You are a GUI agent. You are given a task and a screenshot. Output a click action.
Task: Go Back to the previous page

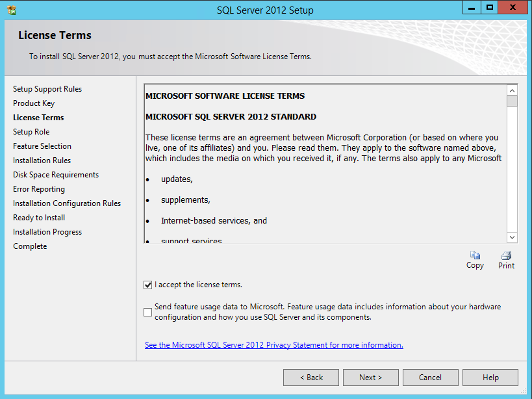[311, 378]
